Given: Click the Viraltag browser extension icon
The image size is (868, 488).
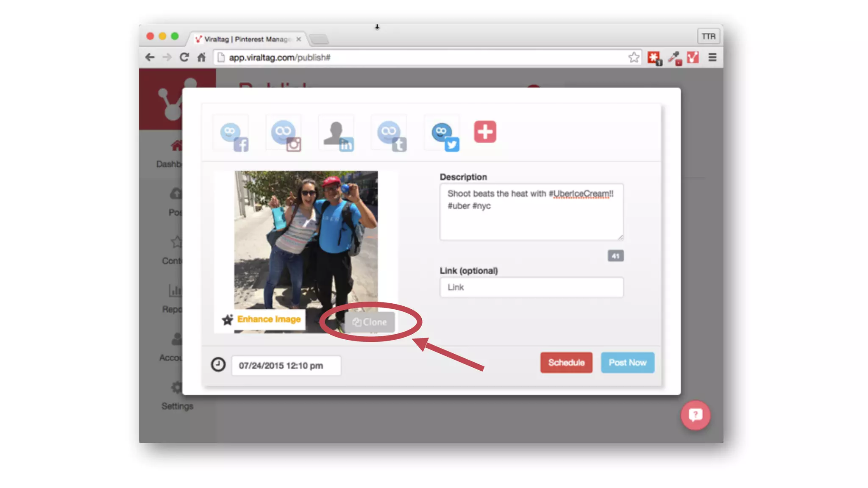Looking at the screenshot, I should coord(693,58).
